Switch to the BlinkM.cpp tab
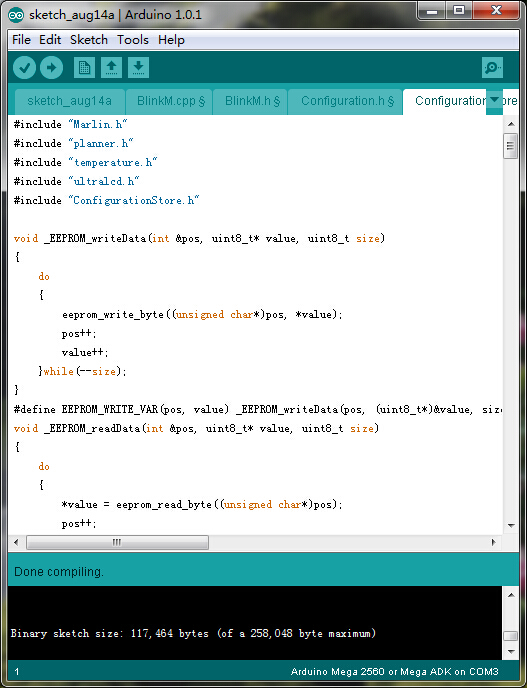Viewport: 527px width, 688px height. [x=171, y=101]
